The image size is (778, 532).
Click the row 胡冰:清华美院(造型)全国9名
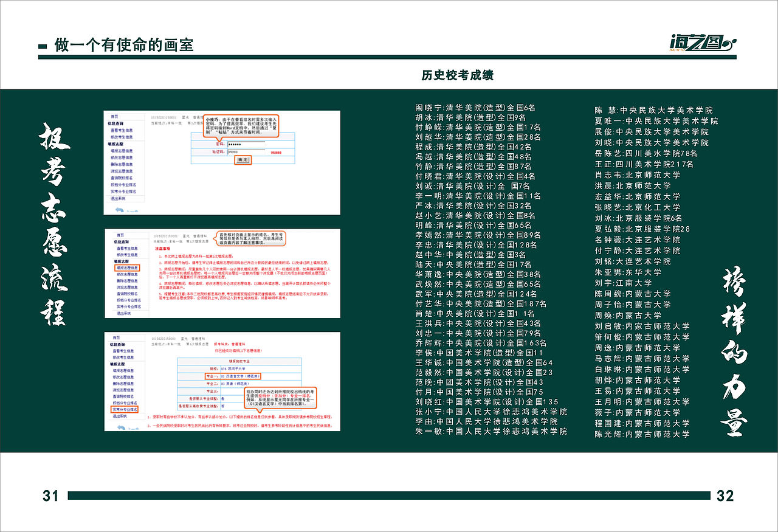point(470,117)
